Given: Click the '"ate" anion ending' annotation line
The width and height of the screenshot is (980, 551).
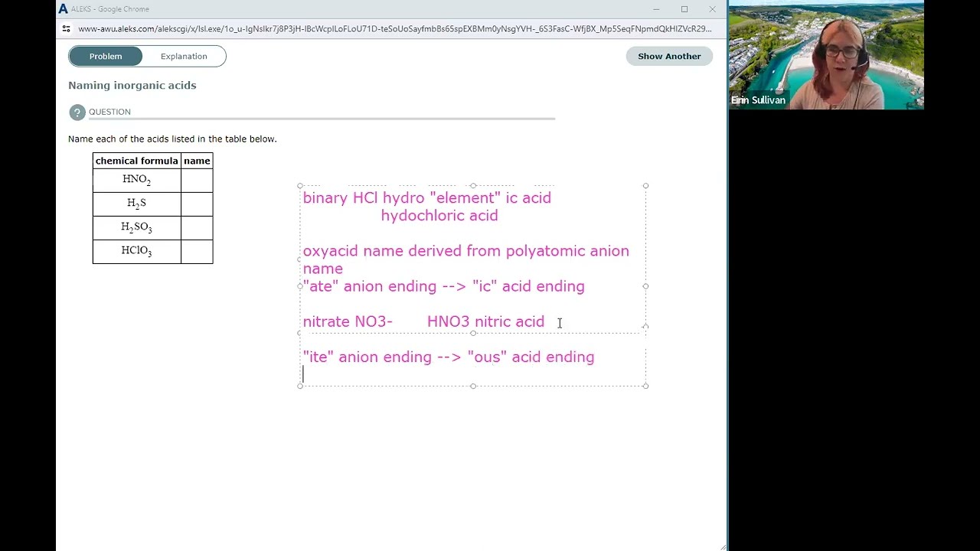Looking at the screenshot, I should coord(443,286).
